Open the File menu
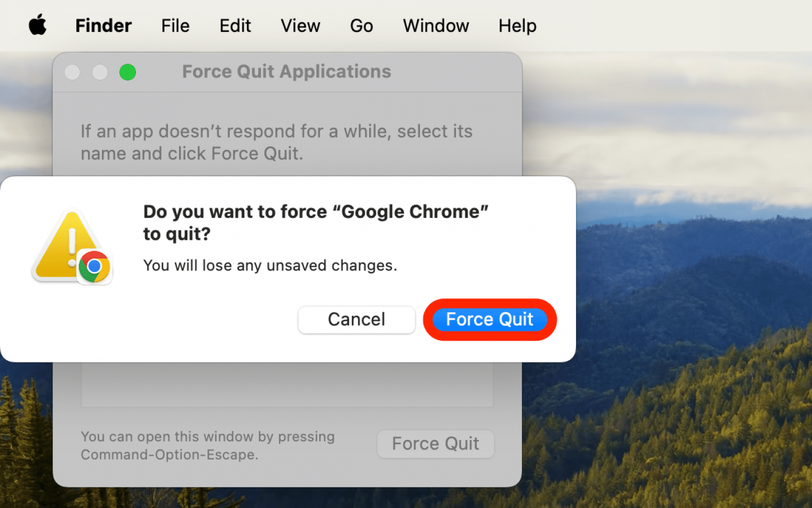Image resolution: width=812 pixels, height=508 pixels. coord(175,25)
